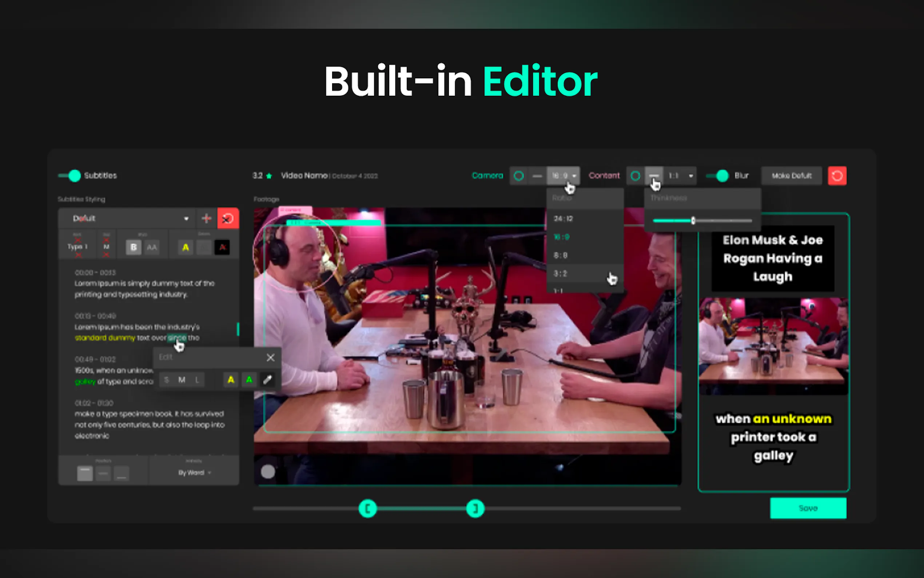The height and width of the screenshot is (578, 924).
Task: Click the red reset style button beside plus
Action: point(228,218)
